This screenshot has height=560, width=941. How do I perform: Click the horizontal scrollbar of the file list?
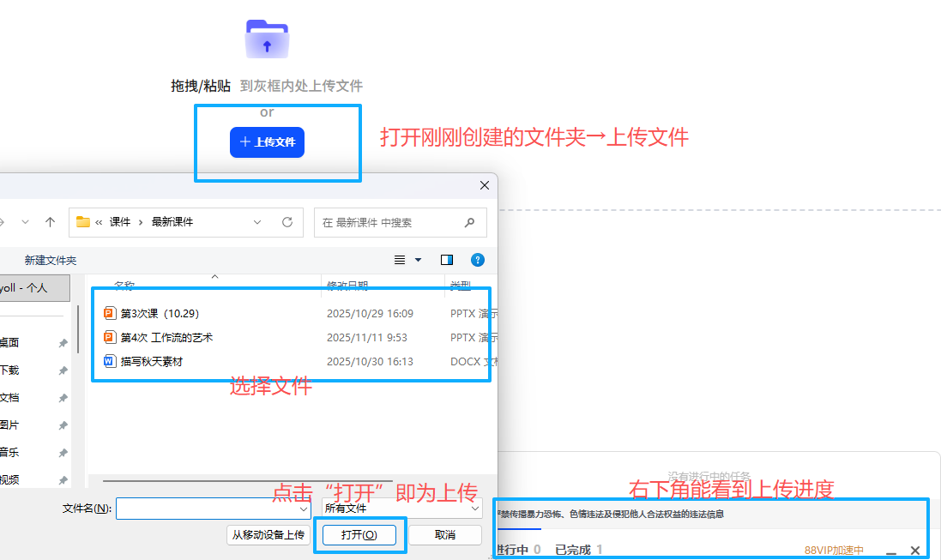[x=247, y=481]
